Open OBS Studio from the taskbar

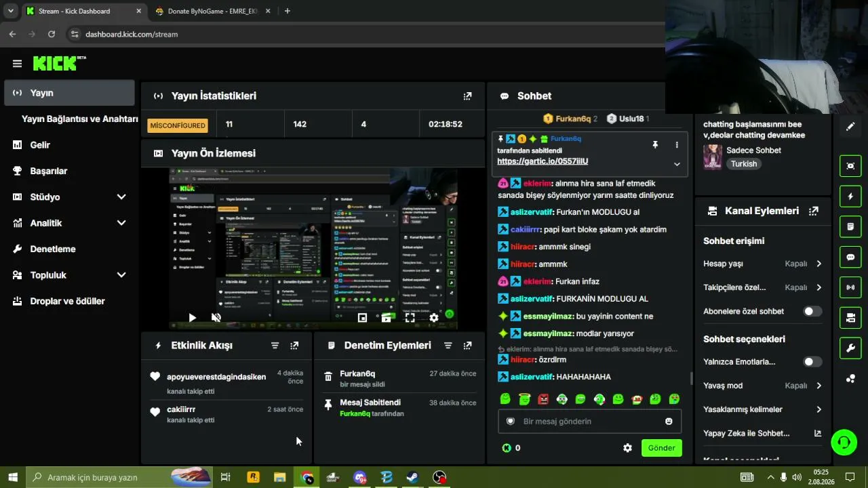pos(439,477)
